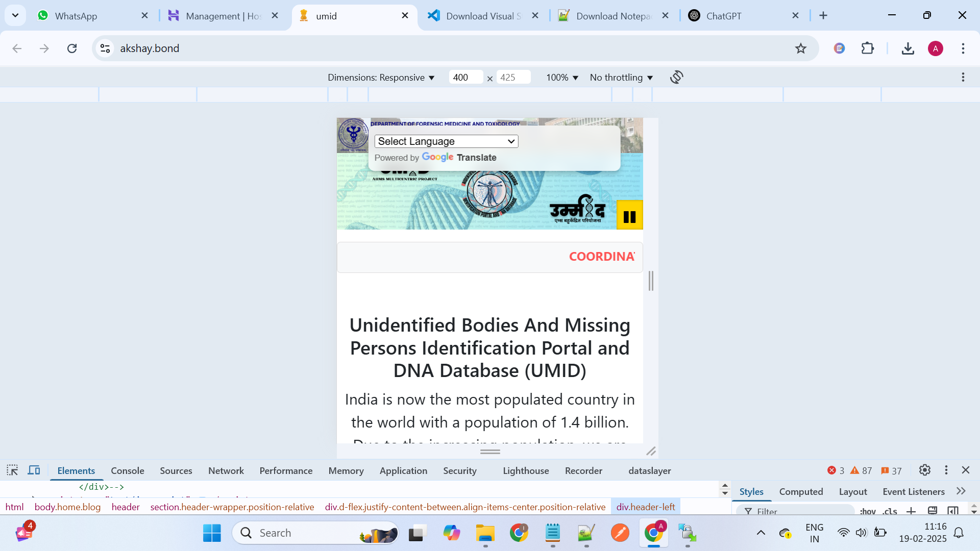Screen dimensions: 980x551
Task: Switch to the Download Notepad tab
Action: (x=613, y=16)
